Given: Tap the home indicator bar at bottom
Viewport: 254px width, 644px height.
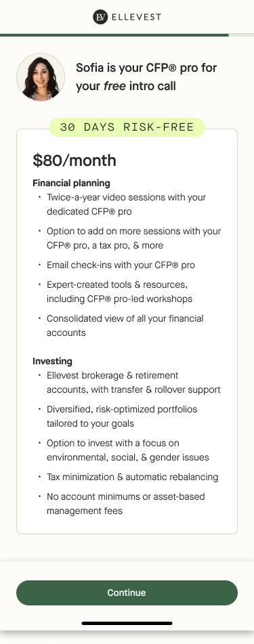Looking at the screenshot, I should click(127, 623).
